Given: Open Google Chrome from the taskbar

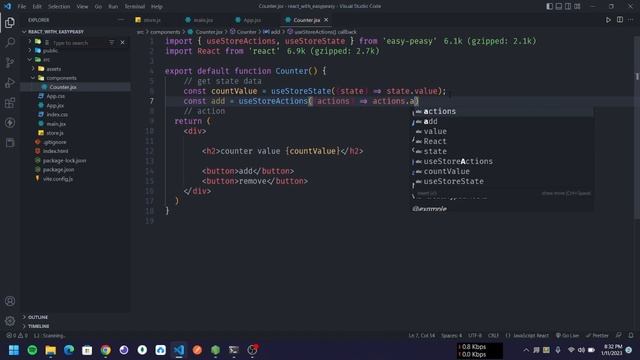Looking at the screenshot, I should pyautogui.click(x=105, y=350).
